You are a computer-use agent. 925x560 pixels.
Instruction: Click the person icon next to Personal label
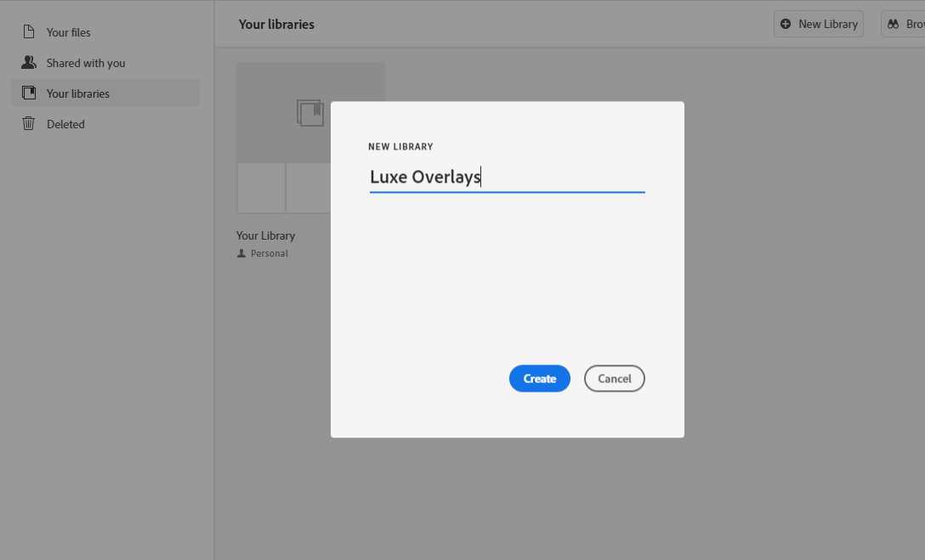(241, 252)
